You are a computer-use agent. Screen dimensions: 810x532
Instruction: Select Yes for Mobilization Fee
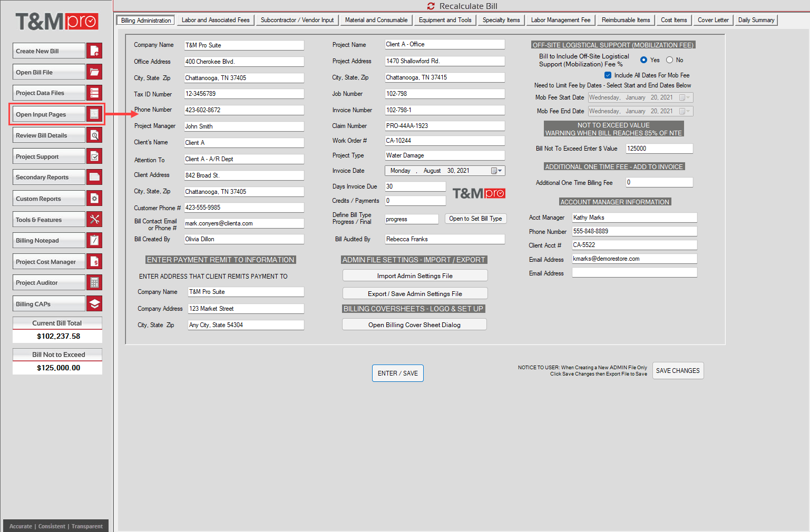coord(643,60)
